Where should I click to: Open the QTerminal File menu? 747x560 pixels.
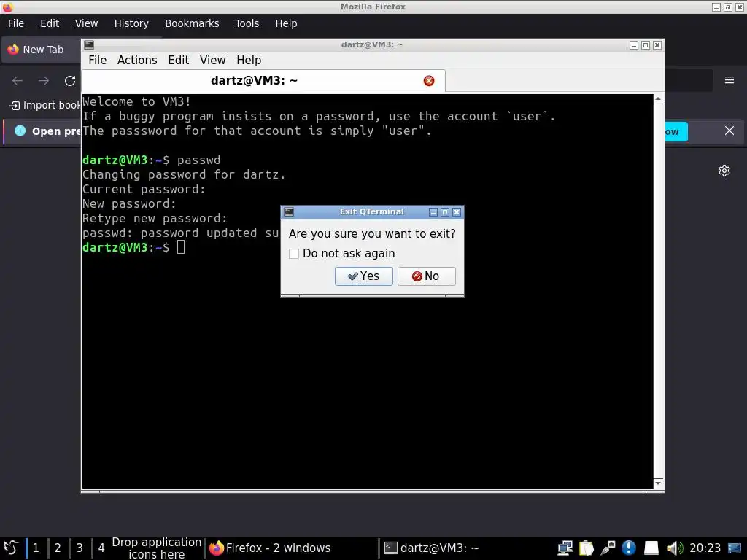pos(98,60)
